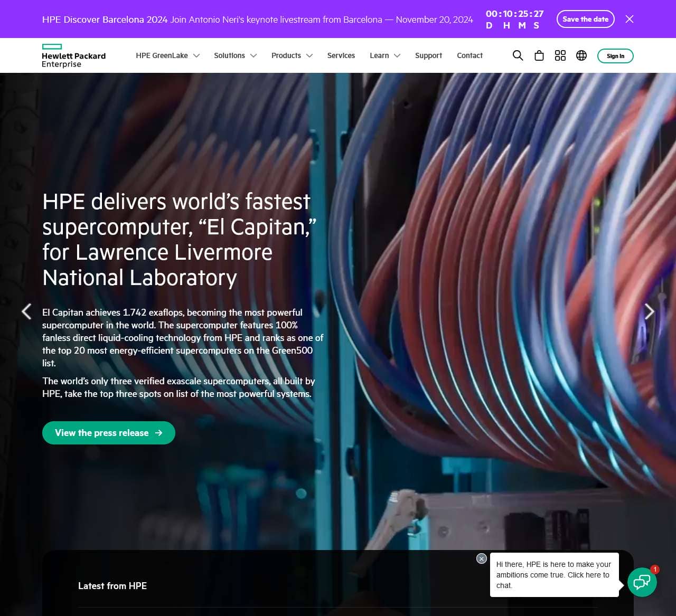Click the Sign in button
The width and height of the screenshot is (676, 616).
(x=615, y=56)
